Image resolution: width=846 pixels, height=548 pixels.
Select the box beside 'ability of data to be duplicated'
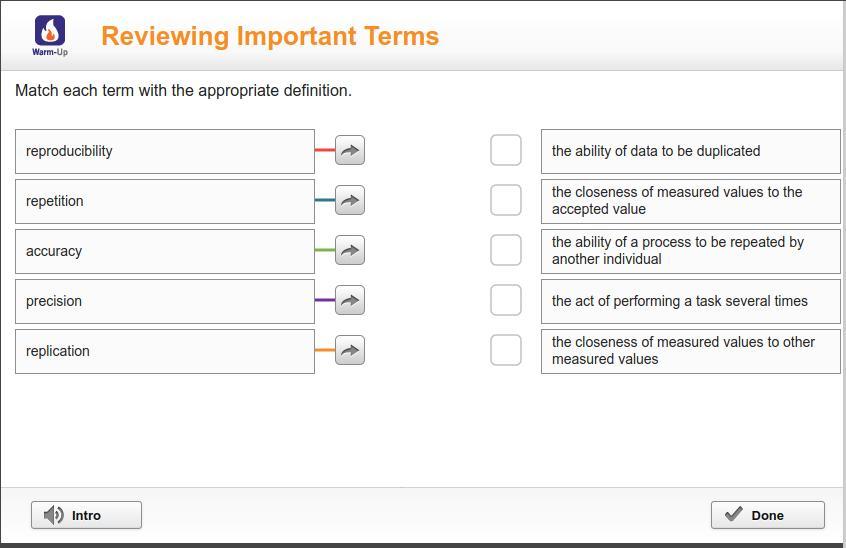pyautogui.click(x=506, y=151)
